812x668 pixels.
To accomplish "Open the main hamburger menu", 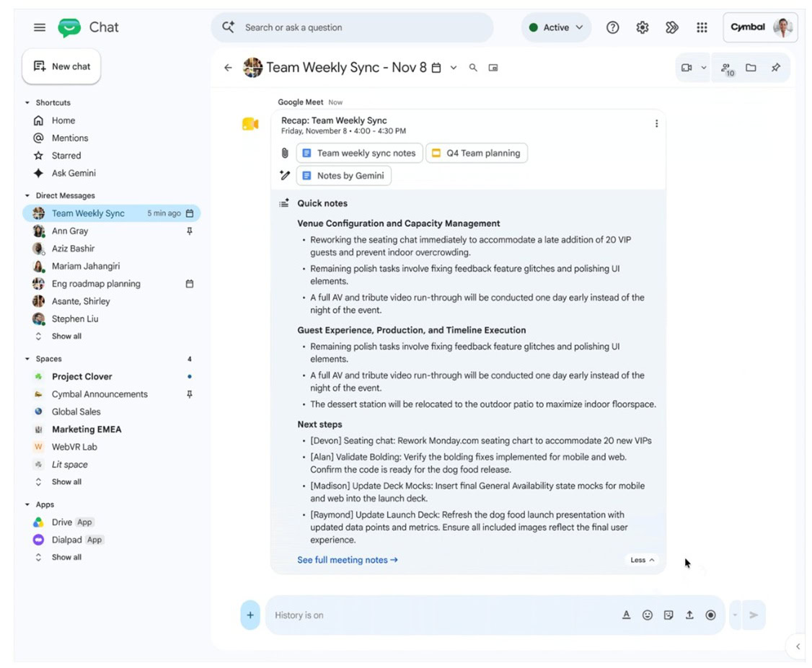I will (x=40, y=27).
